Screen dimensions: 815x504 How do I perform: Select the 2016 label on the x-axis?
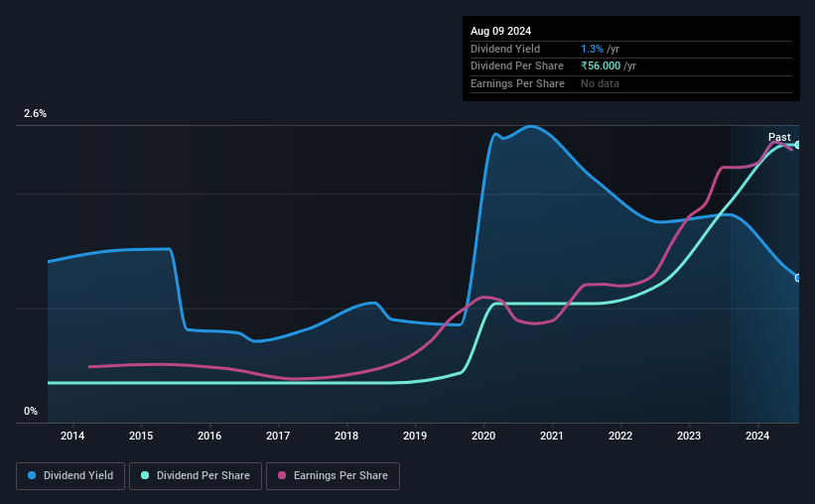[209, 436]
